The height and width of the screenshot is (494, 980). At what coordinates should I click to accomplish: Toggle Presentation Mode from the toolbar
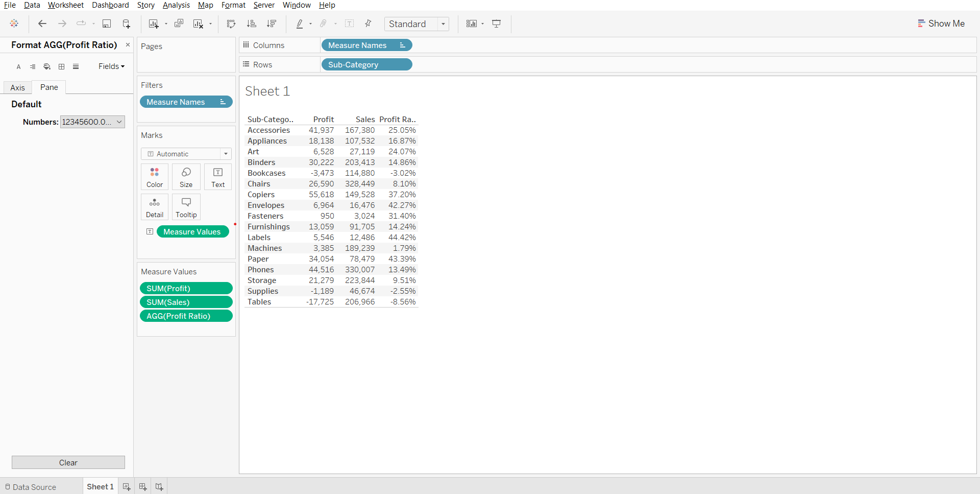pyautogui.click(x=496, y=24)
